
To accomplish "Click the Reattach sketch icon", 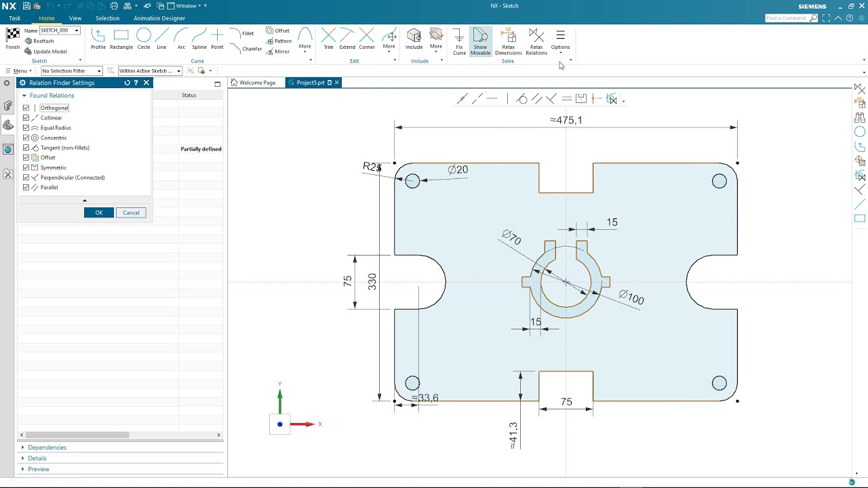I will [x=28, y=41].
